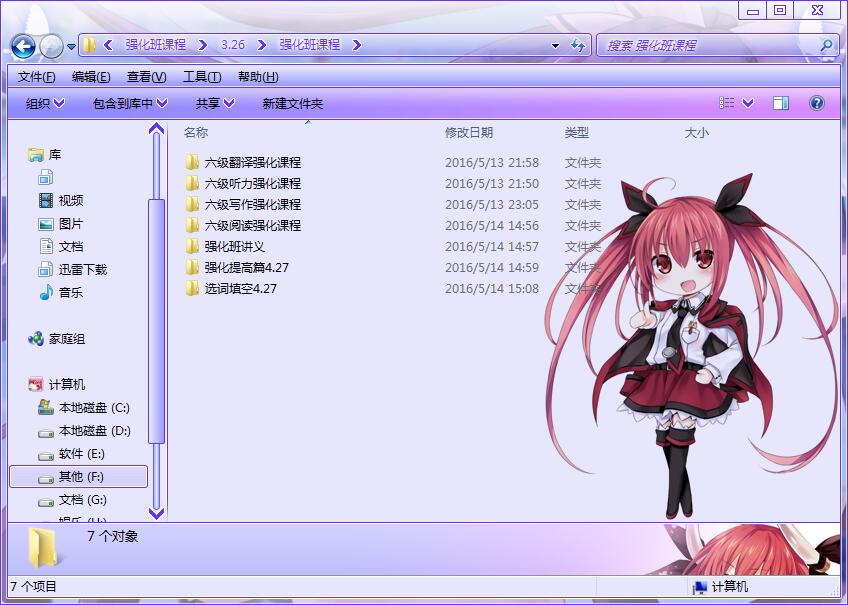This screenshot has width=848, height=605.
Task: Expand the view options dropdown arrow
Action: coord(748,103)
